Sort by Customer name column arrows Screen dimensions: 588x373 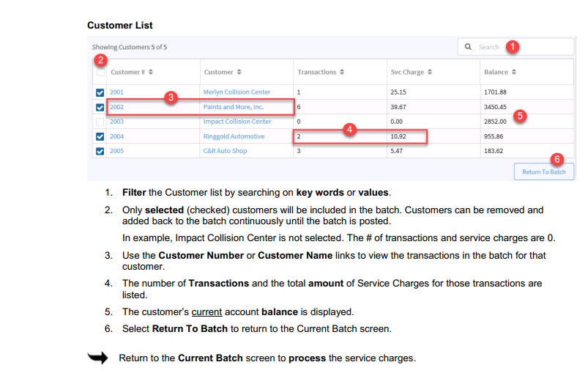[x=239, y=72]
